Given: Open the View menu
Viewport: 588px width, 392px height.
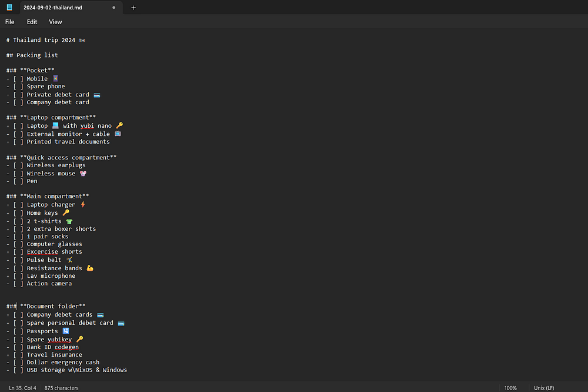Looking at the screenshot, I should click(x=55, y=22).
